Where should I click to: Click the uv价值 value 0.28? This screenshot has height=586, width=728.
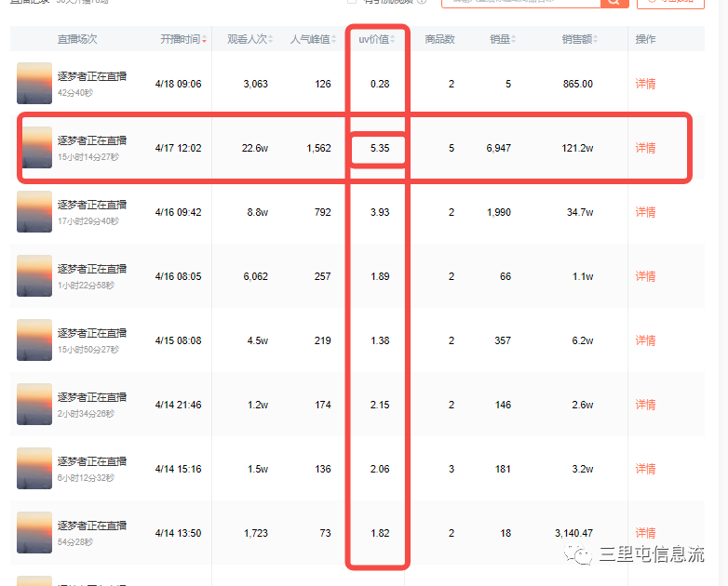coord(380,84)
